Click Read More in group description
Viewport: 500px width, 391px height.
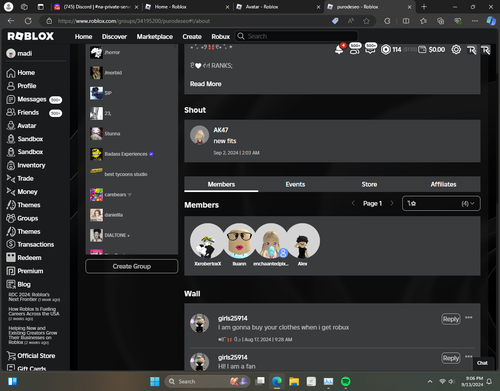click(x=206, y=84)
